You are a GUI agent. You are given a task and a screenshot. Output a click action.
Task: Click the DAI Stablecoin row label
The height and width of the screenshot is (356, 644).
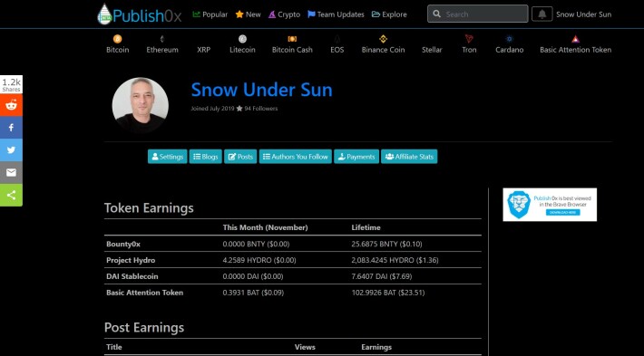point(132,276)
